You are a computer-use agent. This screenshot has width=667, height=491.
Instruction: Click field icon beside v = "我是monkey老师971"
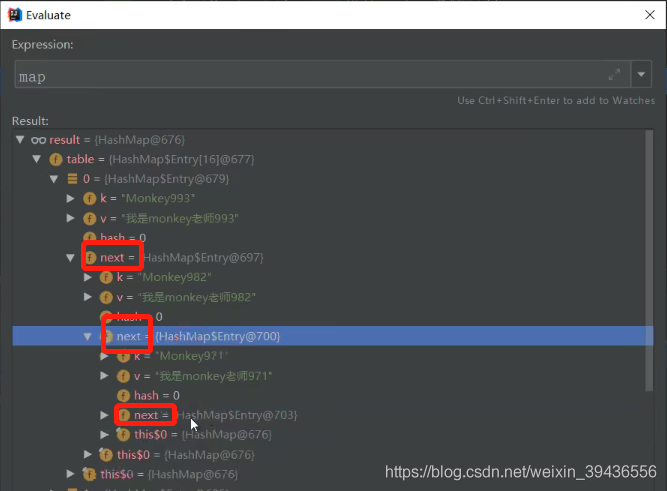pos(123,376)
